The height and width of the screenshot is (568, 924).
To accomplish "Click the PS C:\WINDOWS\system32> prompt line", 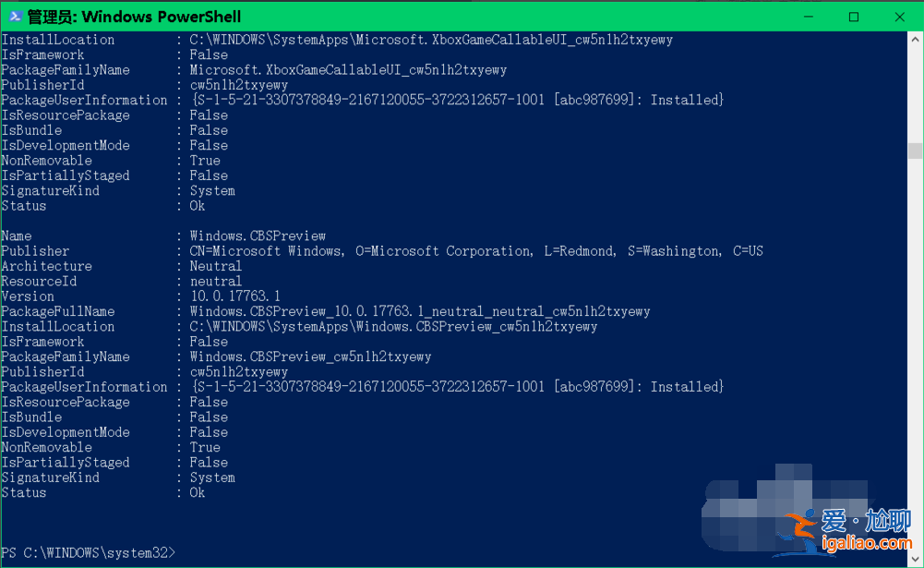I will tap(88, 552).
